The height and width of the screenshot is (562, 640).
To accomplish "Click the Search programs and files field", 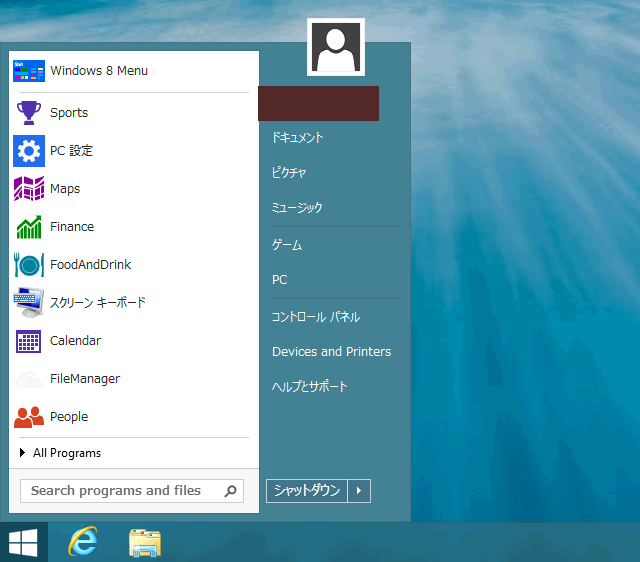I will (132, 491).
